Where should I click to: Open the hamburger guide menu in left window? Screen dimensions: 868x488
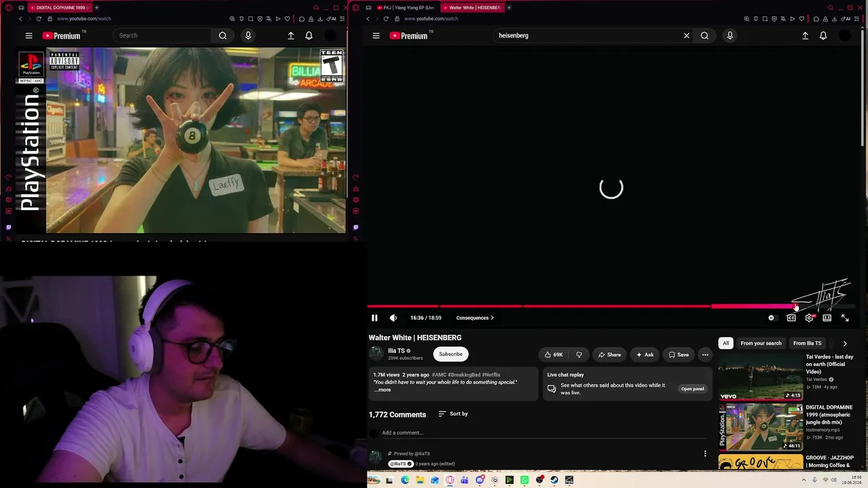coord(28,36)
